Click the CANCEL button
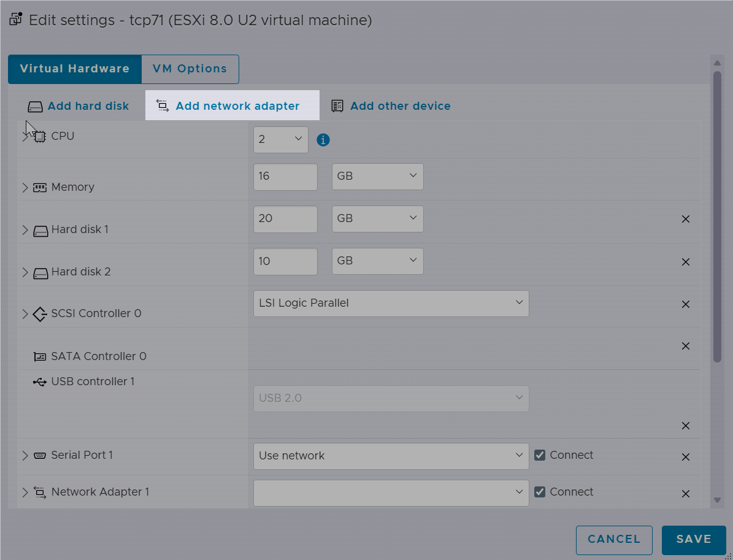The image size is (733, 560). pos(614,539)
